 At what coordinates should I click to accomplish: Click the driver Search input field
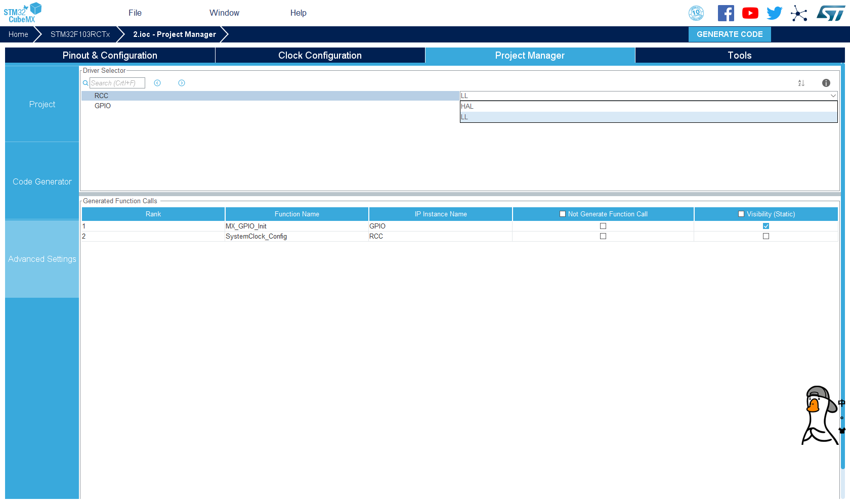(x=117, y=83)
